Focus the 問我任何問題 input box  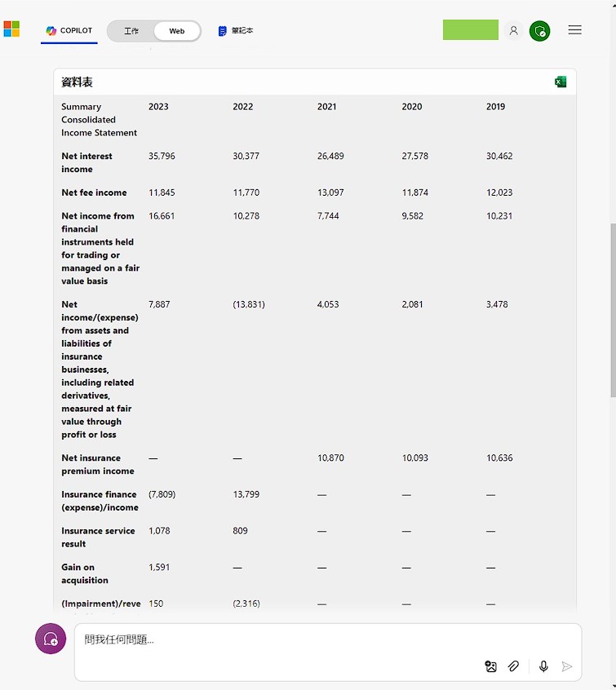click(x=277, y=640)
